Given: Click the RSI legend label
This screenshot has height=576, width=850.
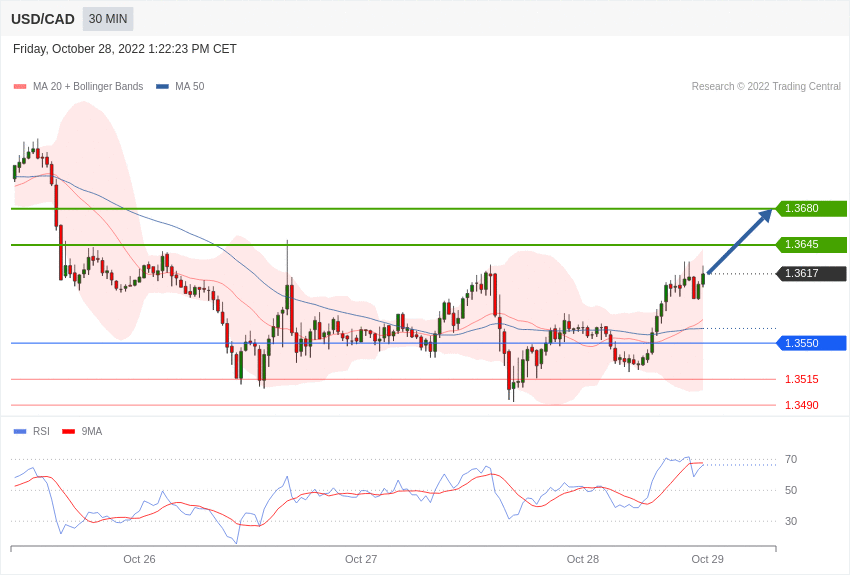Looking at the screenshot, I should click(x=41, y=431).
